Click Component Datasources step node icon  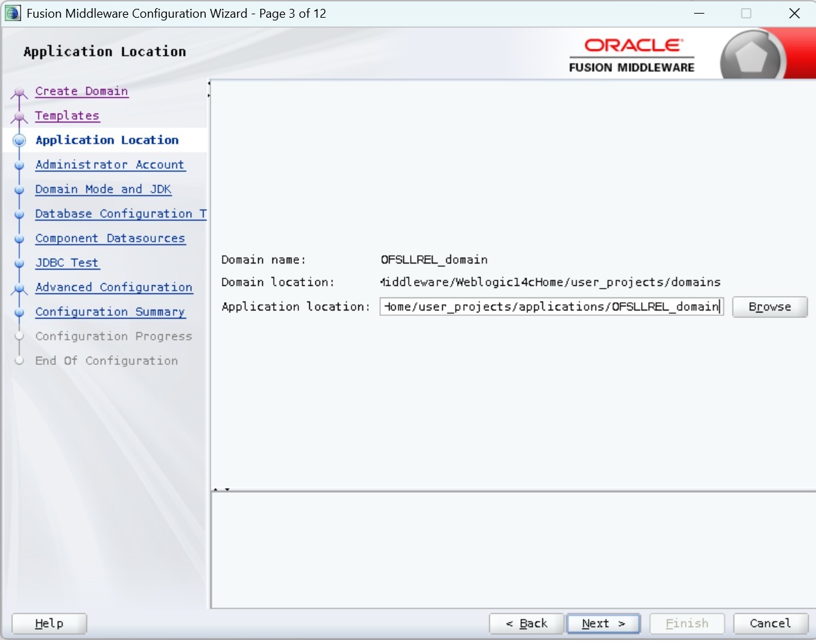19,239
